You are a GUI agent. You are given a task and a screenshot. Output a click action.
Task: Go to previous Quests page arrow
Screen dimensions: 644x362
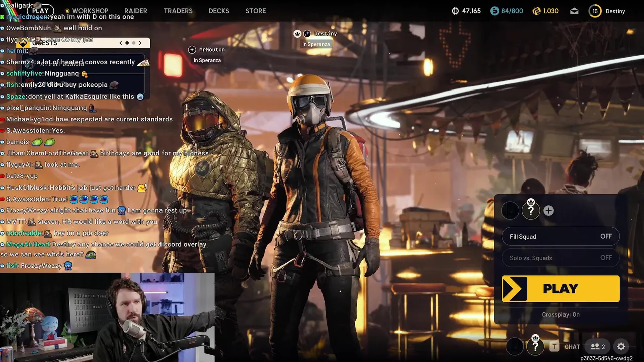pos(121,43)
